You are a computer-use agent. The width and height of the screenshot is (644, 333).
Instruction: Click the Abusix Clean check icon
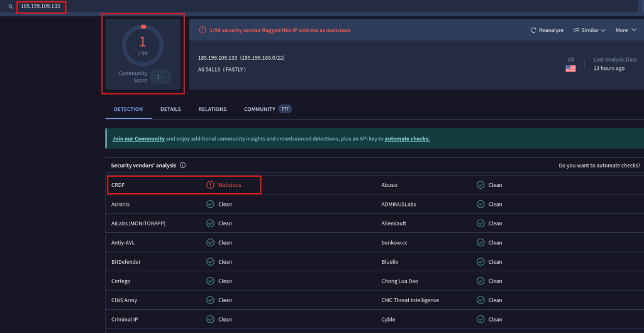(x=480, y=185)
